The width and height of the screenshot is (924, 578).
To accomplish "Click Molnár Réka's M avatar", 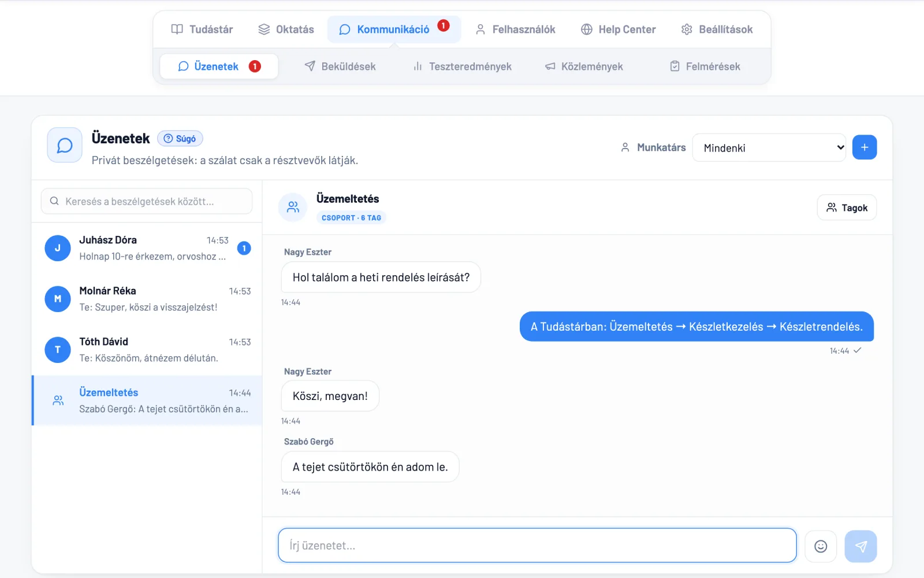I will [x=58, y=299].
